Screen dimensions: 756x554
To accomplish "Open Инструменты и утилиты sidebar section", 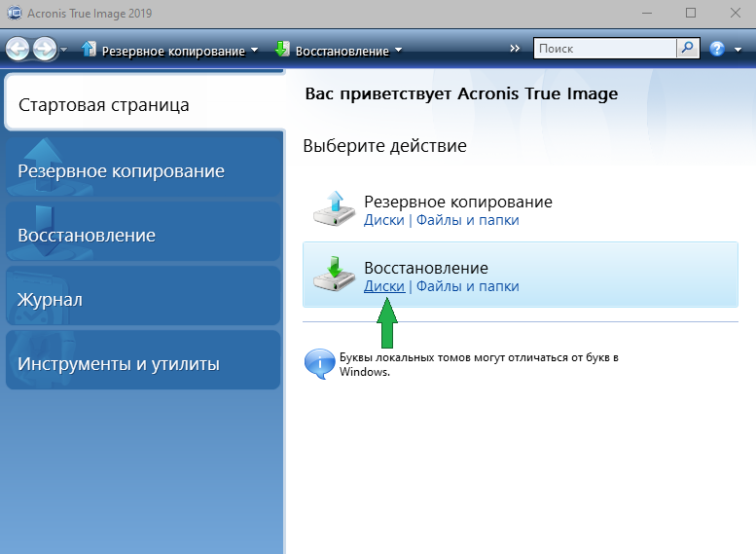I will pos(143,364).
